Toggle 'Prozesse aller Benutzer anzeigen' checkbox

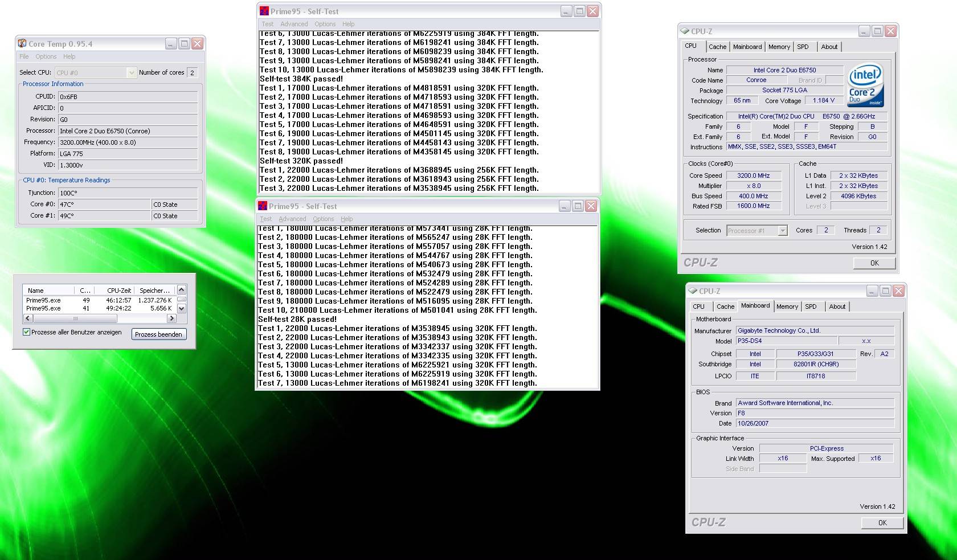26,332
